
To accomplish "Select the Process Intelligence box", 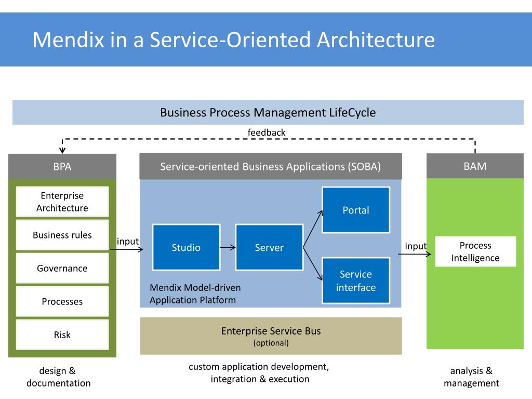I will [x=475, y=251].
